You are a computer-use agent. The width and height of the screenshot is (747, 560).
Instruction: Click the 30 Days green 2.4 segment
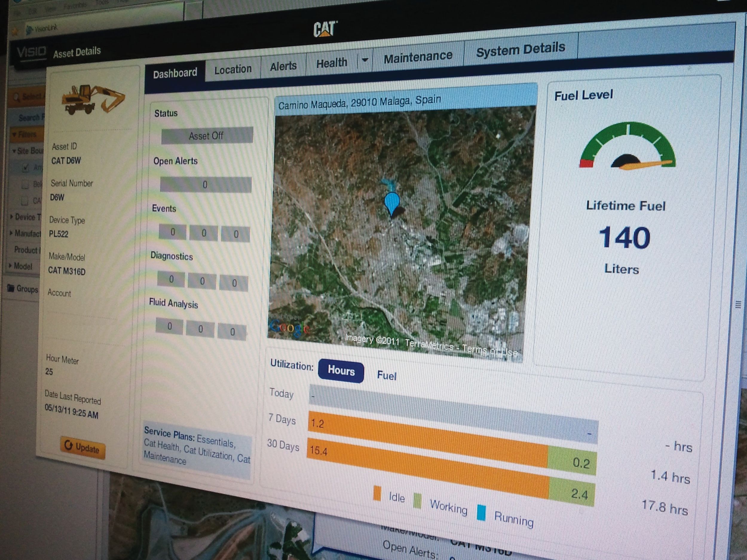point(572,492)
